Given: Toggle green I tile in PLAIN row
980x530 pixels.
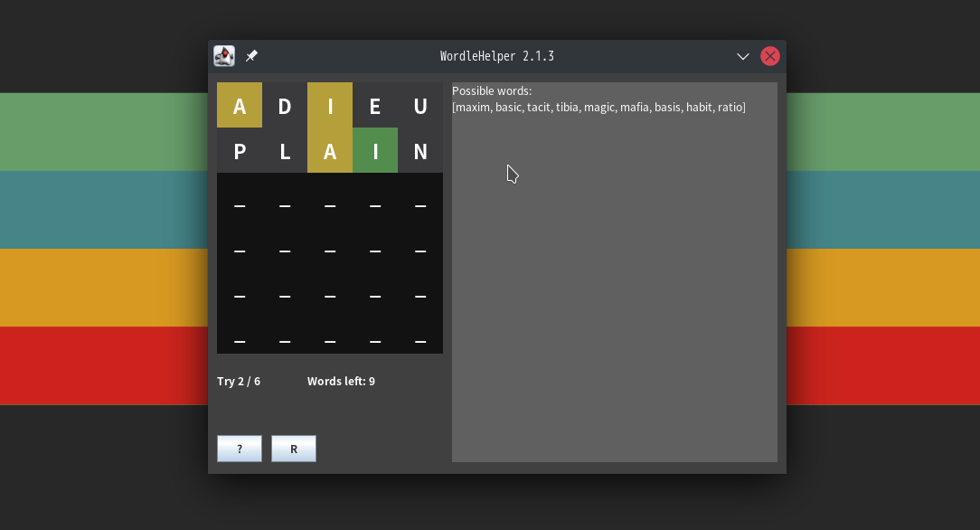Looking at the screenshot, I should [x=375, y=150].
